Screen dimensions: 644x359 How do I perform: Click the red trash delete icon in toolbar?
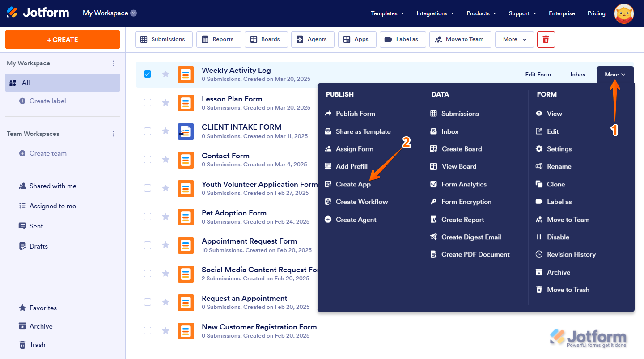(546, 39)
